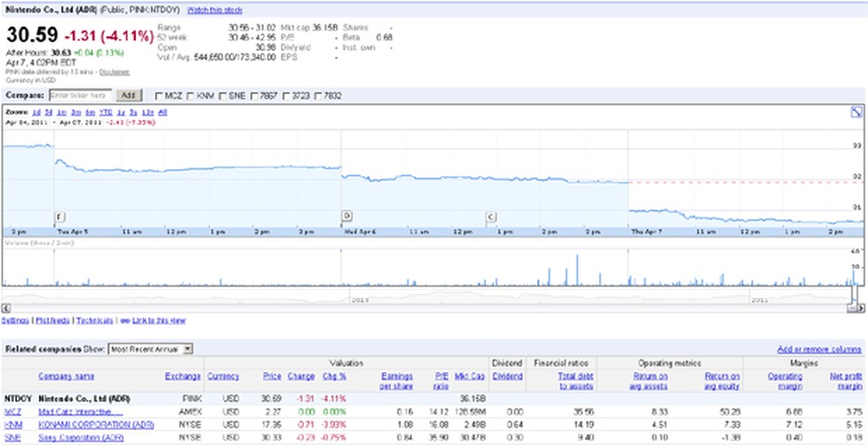This screenshot has width=868, height=445.
Task: Open the Plot feeds link
Action: 53,321
